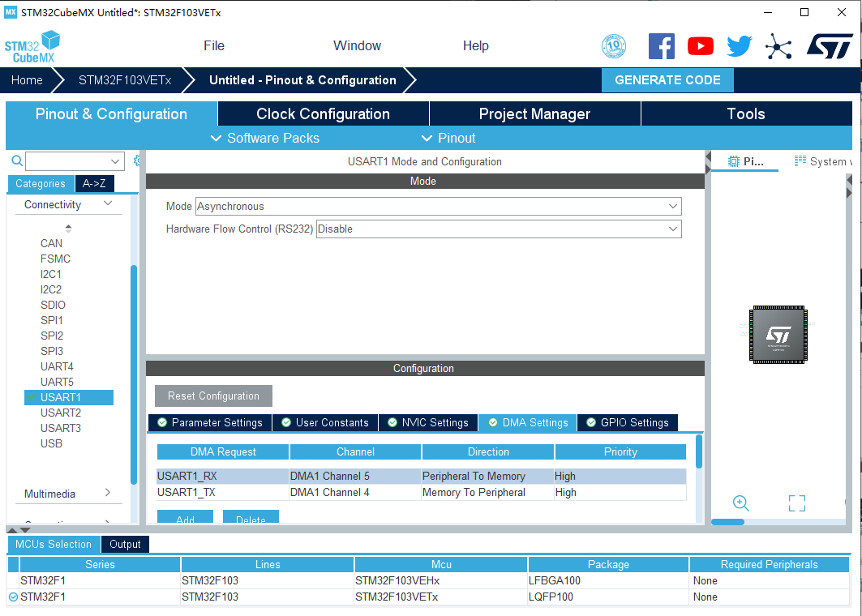Select the DMA Settings tab
Screen dimensions: 862x616
click(x=528, y=422)
